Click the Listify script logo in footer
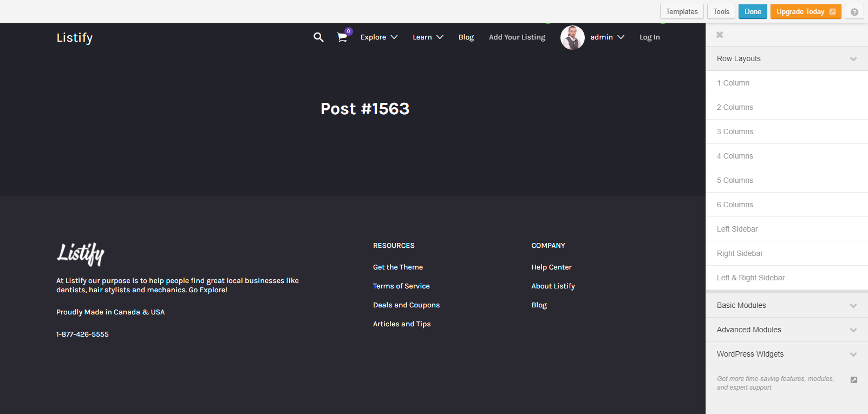868x414 pixels. pos(81,253)
